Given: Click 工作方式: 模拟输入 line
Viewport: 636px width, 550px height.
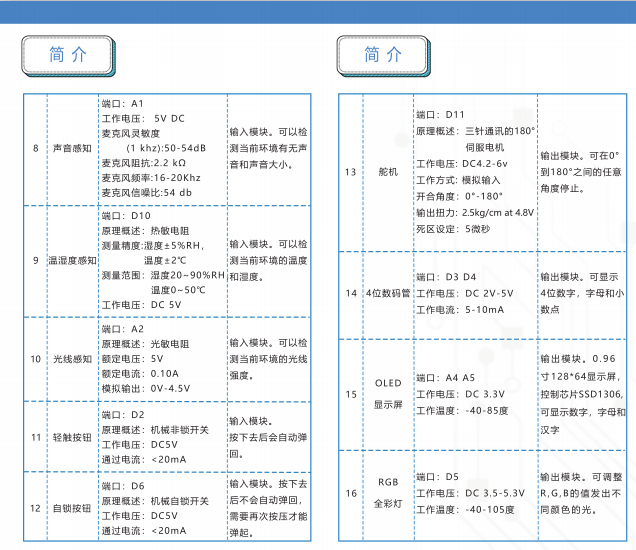Looking at the screenshot, I should 458,180.
